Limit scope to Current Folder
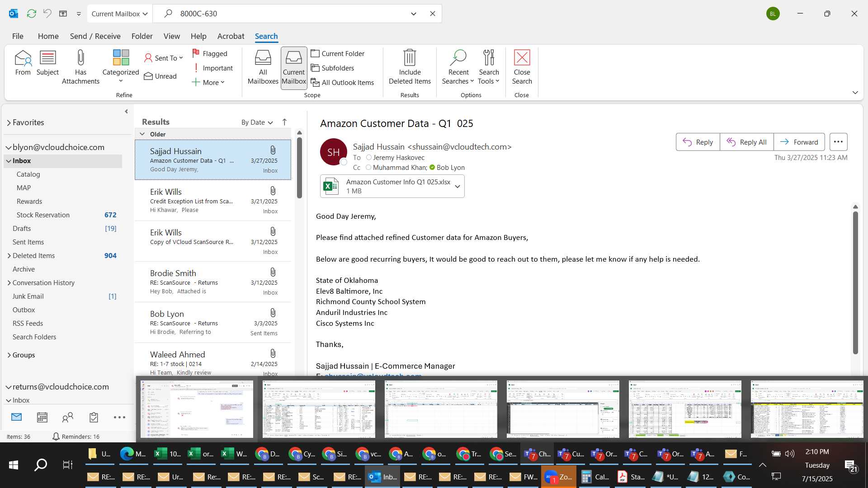The width and height of the screenshot is (868, 488). point(338,53)
